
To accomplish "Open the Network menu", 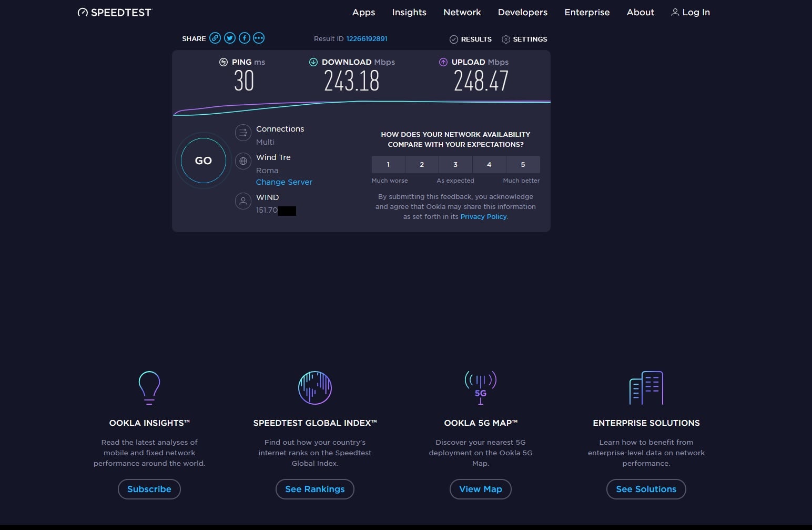I will pos(462,12).
